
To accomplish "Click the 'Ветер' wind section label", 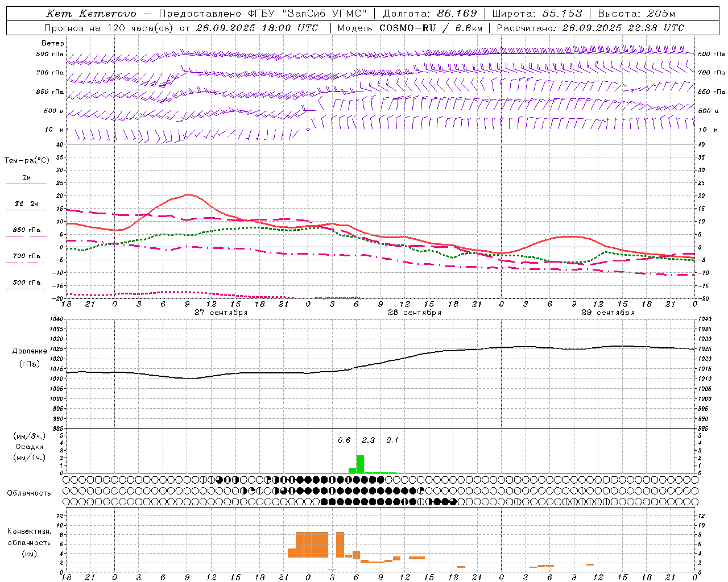I will 53,43.
